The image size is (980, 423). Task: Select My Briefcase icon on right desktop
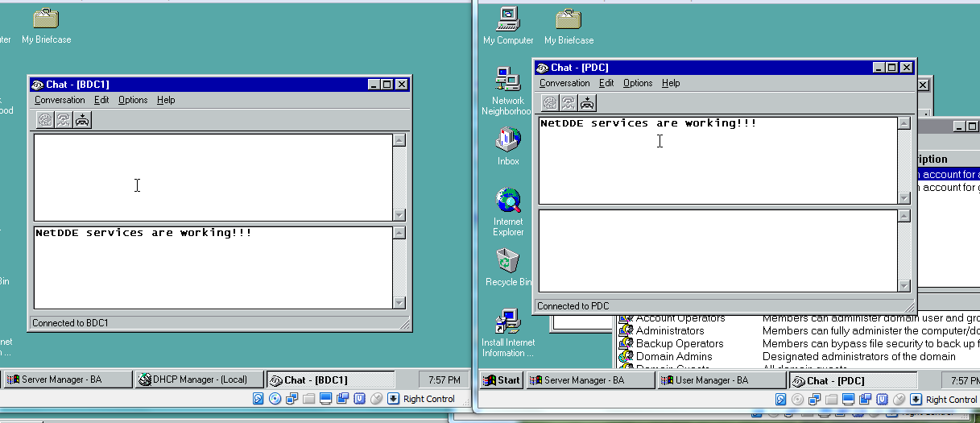pyautogui.click(x=569, y=25)
